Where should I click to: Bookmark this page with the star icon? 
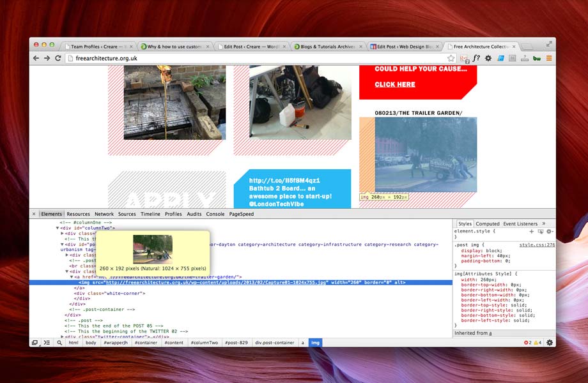coord(451,58)
